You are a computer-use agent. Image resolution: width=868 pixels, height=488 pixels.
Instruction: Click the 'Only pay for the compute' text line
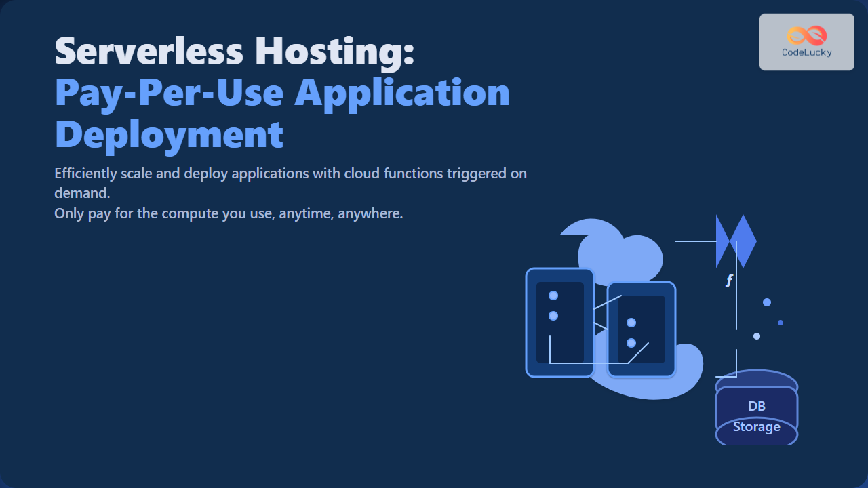[x=229, y=213]
